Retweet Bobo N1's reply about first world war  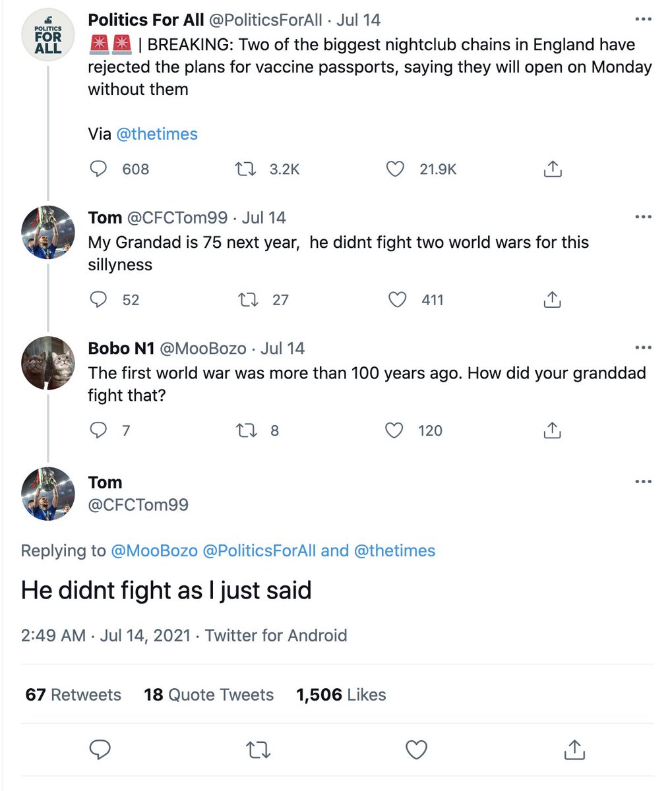pos(246,430)
